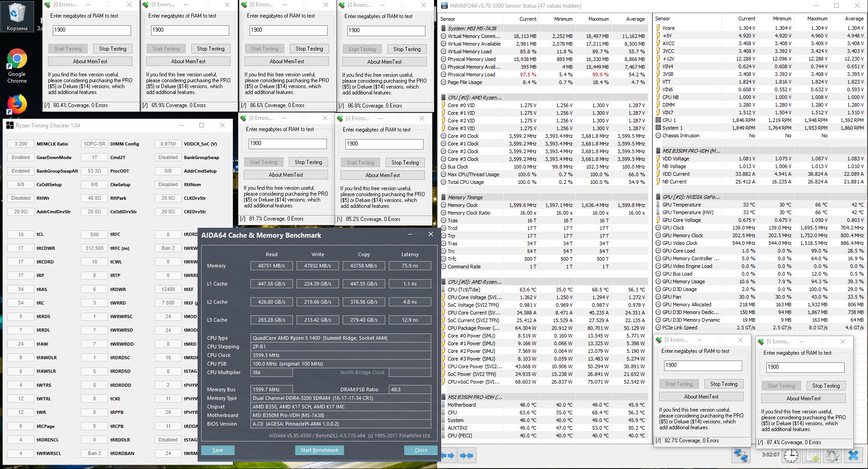Focus RAM megabytes field in MemTest with 82.7% coverage
This screenshot has height=469, width=868.
click(703, 365)
